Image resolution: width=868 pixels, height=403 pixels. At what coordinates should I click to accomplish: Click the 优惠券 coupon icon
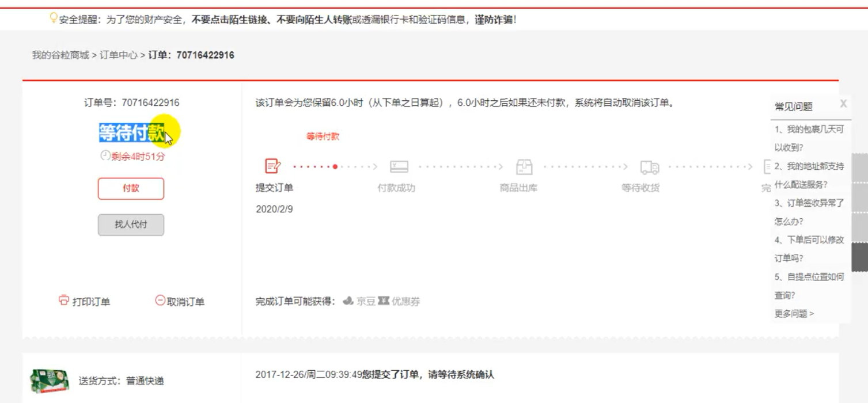point(384,301)
